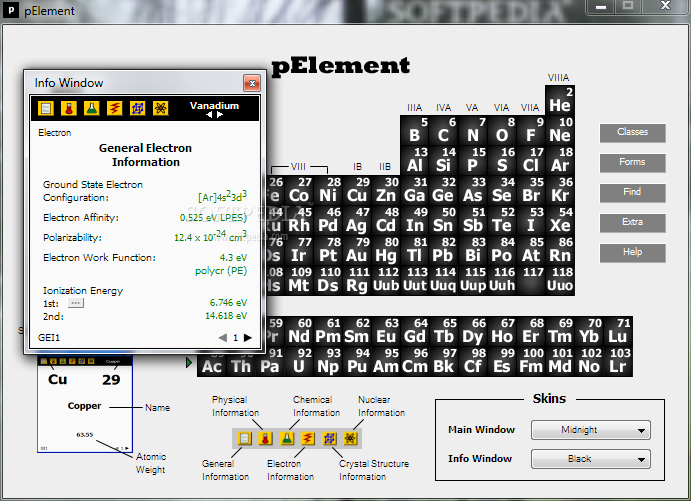Select Copper (Cu) tile in periodic table
Screen dimensions: 691x501
(357, 190)
